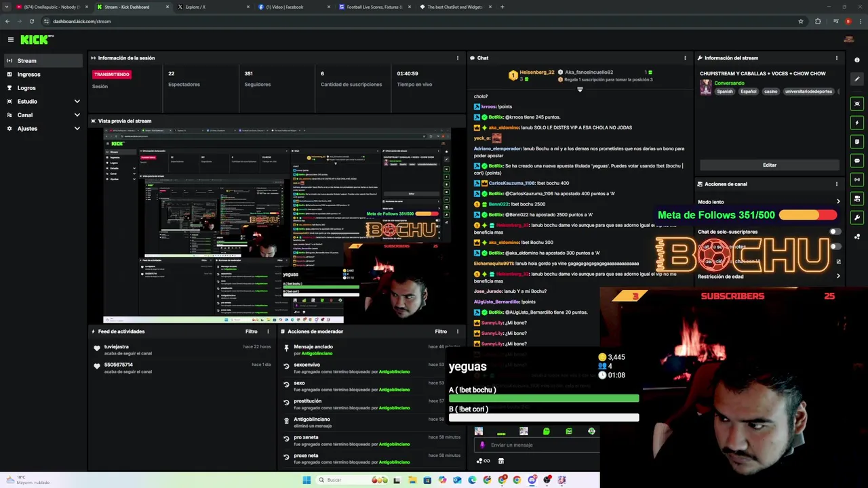The image size is (868, 488).
Task: Go to Logros in the sidebar
Action: tap(43, 88)
